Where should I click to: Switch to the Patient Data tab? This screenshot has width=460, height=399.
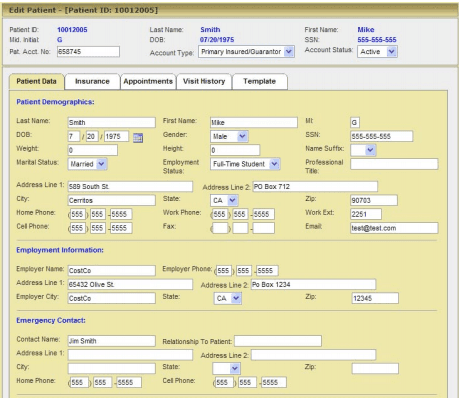pos(36,81)
